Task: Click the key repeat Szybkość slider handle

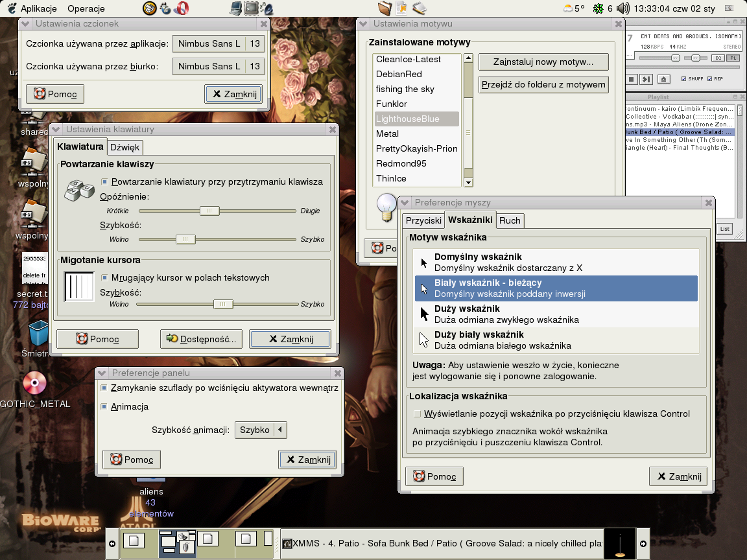Action: [185, 240]
